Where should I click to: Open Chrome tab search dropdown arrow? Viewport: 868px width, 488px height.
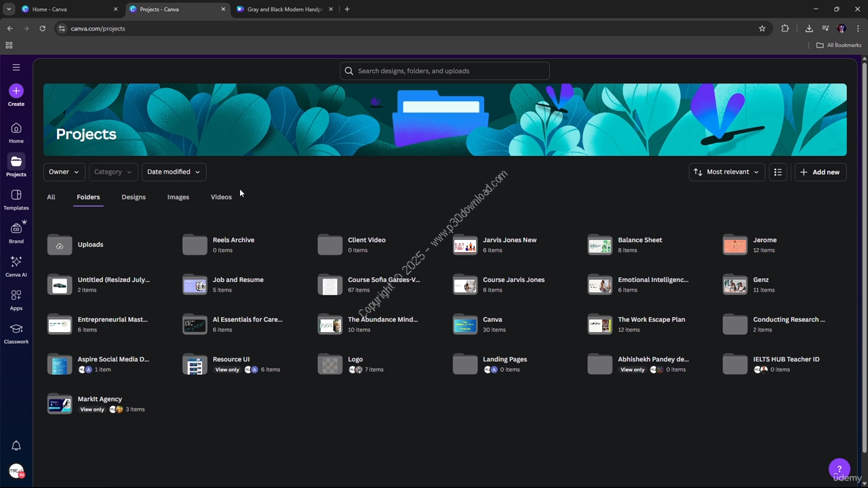click(x=9, y=9)
